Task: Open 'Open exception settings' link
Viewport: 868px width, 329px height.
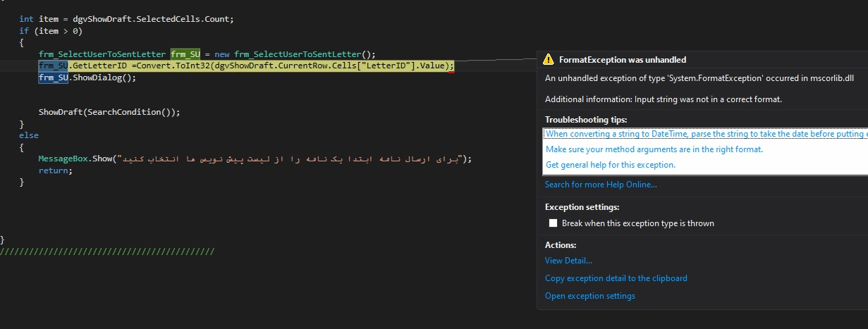Action: (x=589, y=296)
